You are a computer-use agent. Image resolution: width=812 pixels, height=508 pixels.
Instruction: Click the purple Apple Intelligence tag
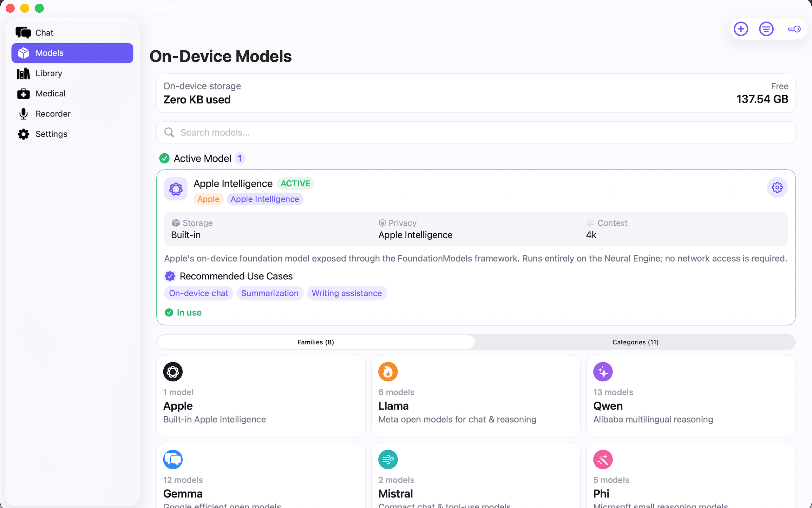[x=265, y=199]
